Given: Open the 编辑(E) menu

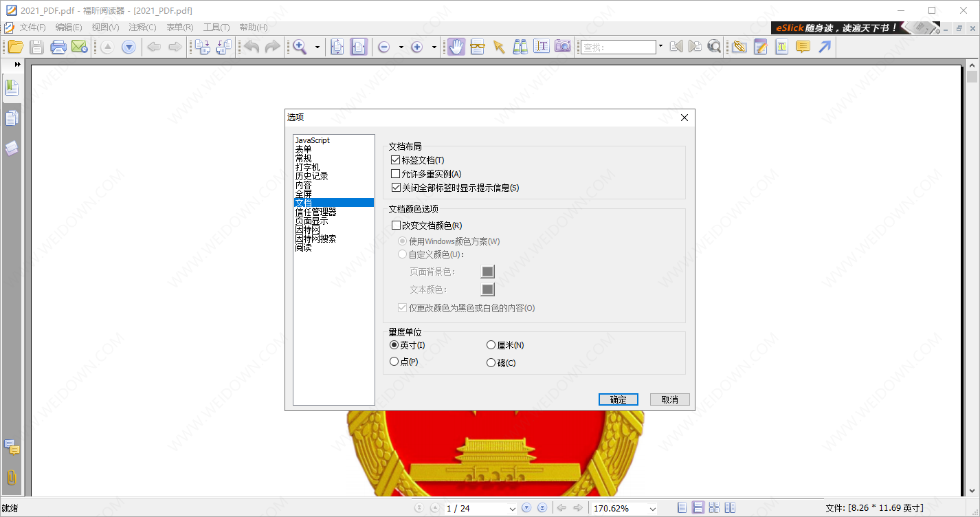Looking at the screenshot, I should click(x=69, y=27).
